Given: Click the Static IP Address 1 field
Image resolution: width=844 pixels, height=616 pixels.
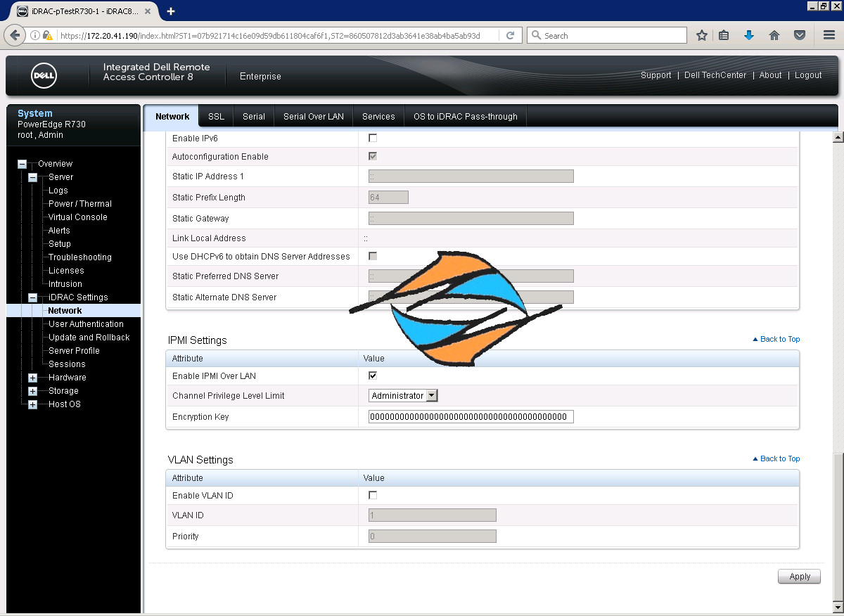Looking at the screenshot, I should point(471,177).
